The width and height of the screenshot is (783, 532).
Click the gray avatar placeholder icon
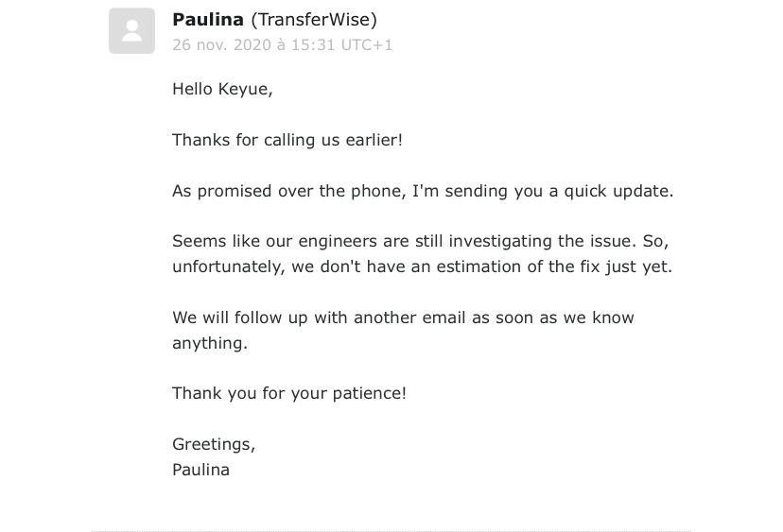(131, 30)
